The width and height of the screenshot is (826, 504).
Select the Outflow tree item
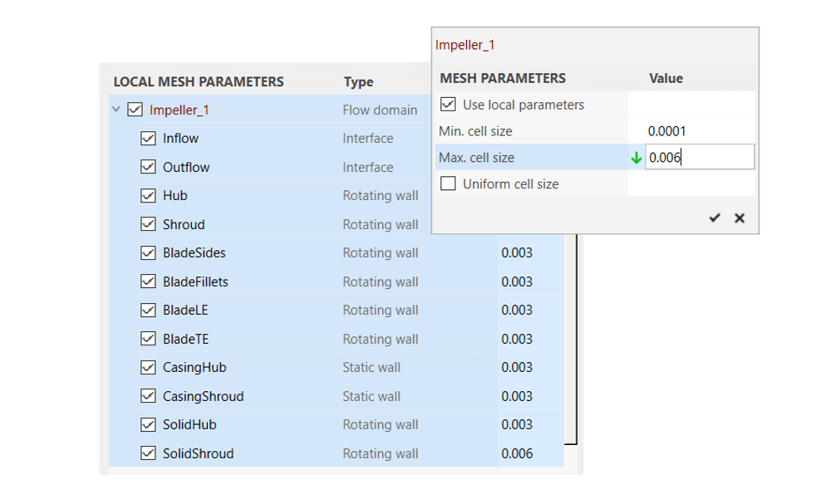(186, 167)
